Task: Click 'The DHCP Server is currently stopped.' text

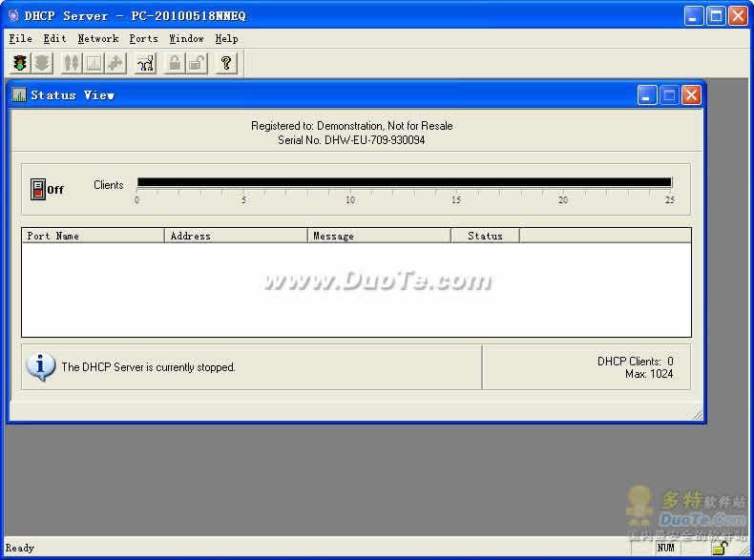Action: pyautogui.click(x=148, y=367)
